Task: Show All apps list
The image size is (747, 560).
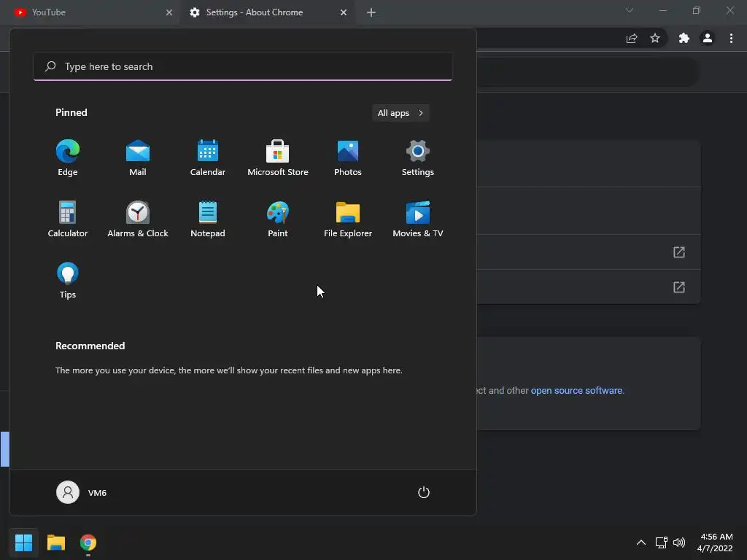Action: pyautogui.click(x=400, y=113)
